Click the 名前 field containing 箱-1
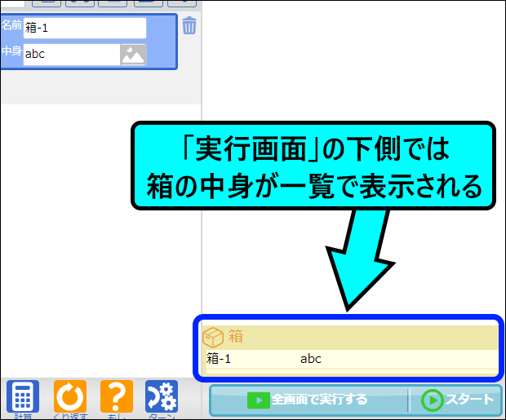The width and height of the screenshot is (506, 420). pyautogui.click(x=85, y=28)
